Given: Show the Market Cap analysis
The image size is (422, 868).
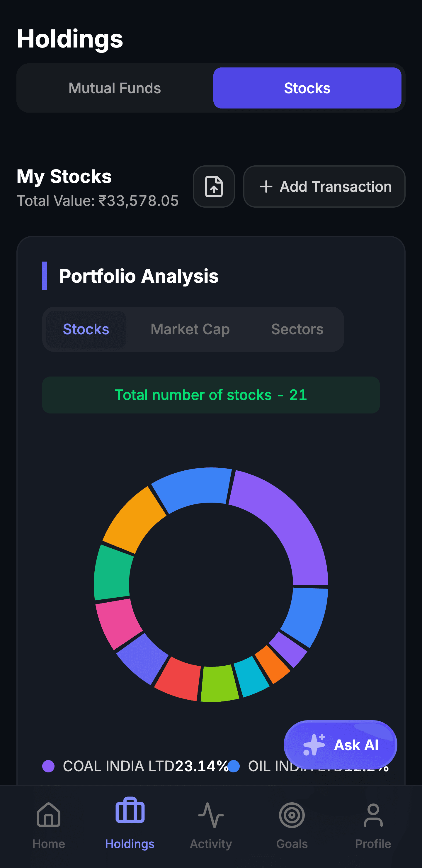Looking at the screenshot, I should pyautogui.click(x=190, y=329).
